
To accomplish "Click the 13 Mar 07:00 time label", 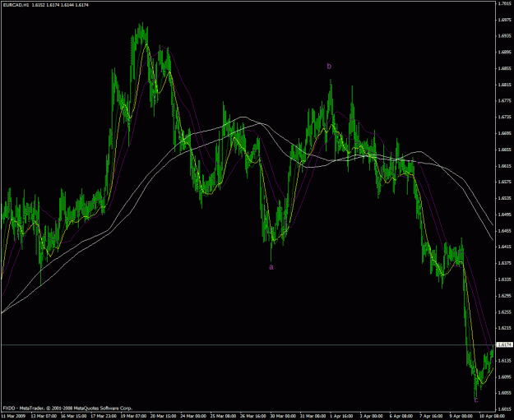I will (x=44, y=416).
